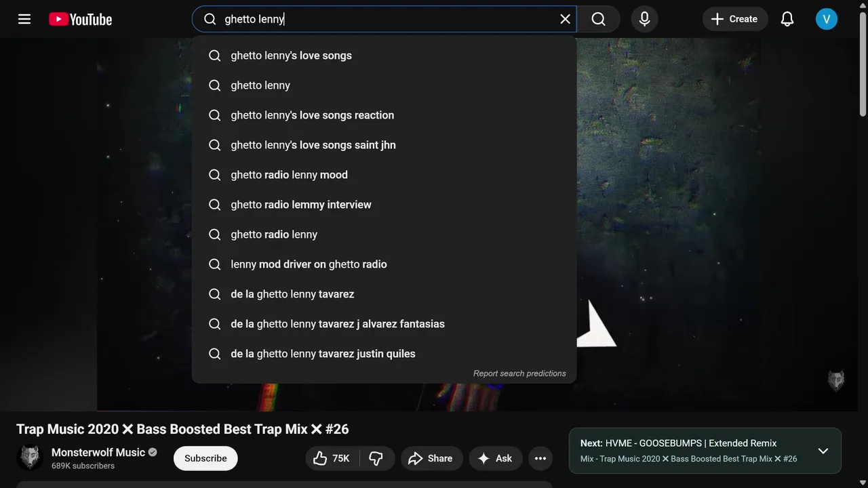The image size is (868, 488).
Task: Click the magnifier search submit button
Action: pyautogui.click(x=598, y=19)
